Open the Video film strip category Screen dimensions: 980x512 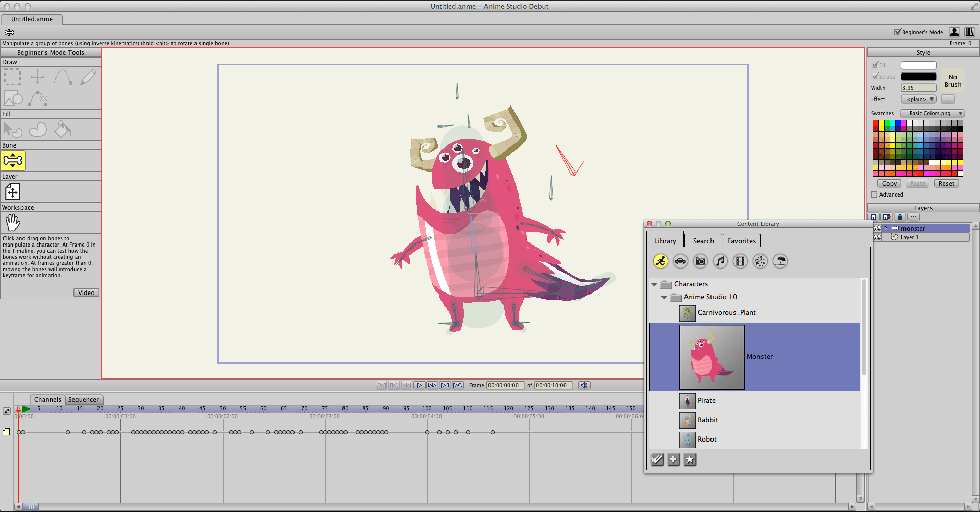[x=740, y=261]
